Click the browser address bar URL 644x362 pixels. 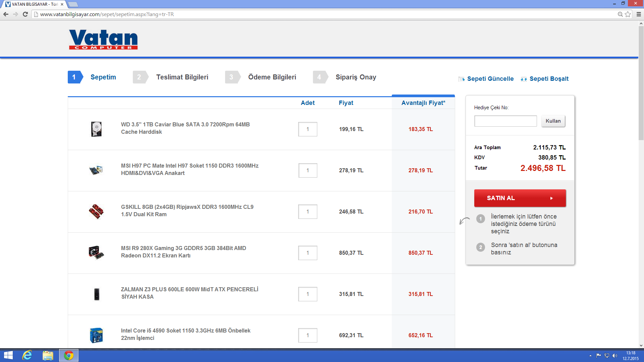[x=107, y=14]
